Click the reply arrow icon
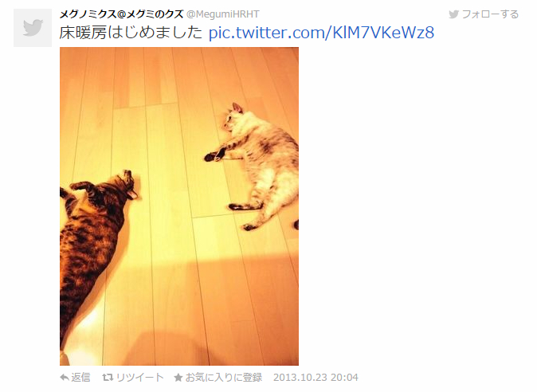Viewport: 537px width, 392px height. pos(65,378)
